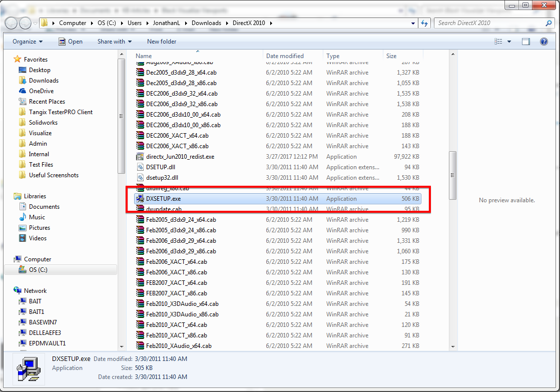
Task: Click the Change your view icon
Action: (498, 42)
